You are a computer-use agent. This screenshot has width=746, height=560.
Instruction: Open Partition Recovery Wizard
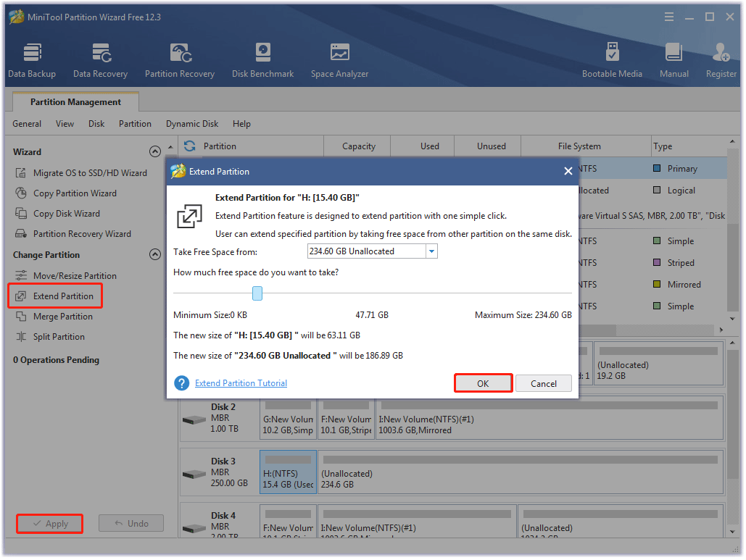(x=72, y=234)
